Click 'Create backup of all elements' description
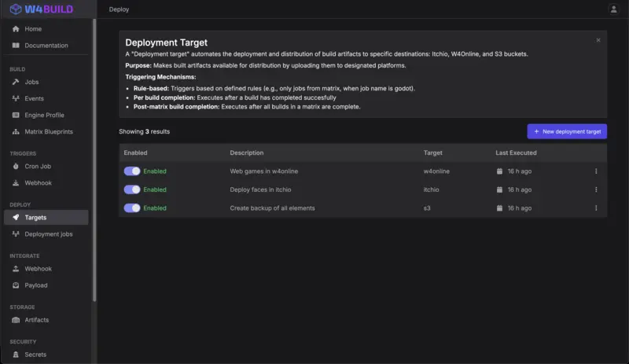 (x=272, y=208)
